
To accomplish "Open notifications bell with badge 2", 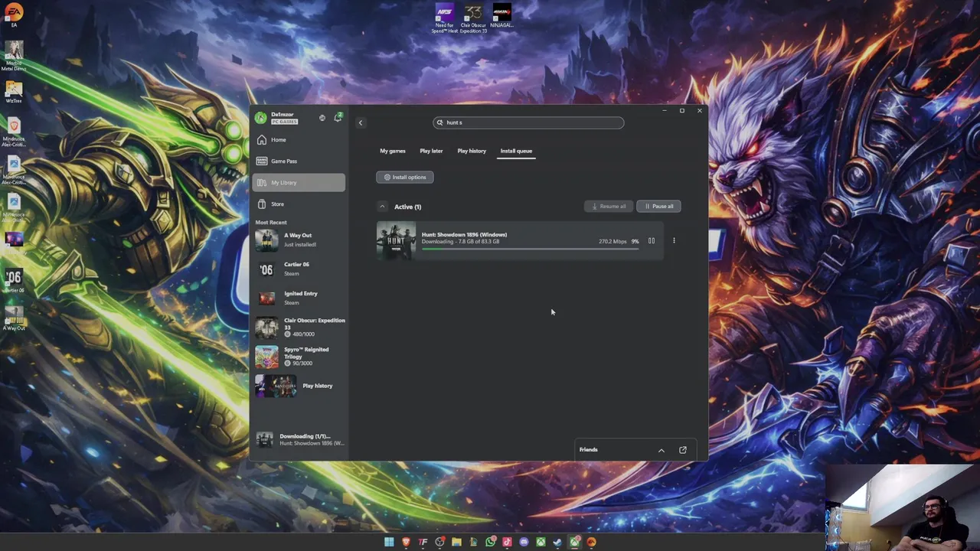I will click(338, 118).
